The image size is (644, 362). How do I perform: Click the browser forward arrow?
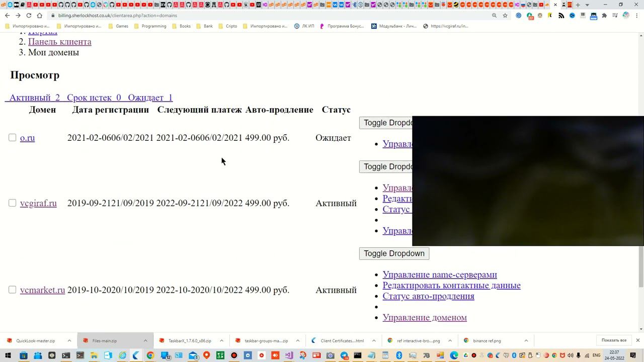click(x=18, y=16)
